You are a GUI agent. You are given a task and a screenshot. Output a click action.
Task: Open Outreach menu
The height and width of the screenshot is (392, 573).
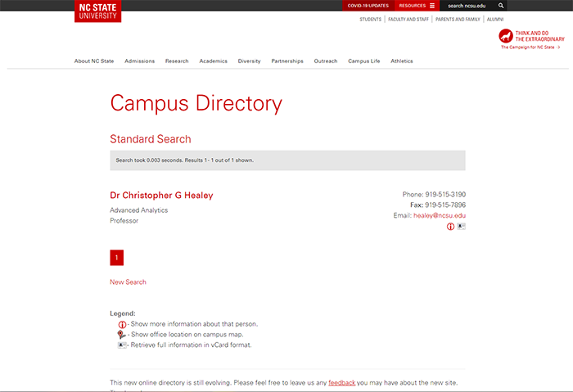tap(326, 61)
